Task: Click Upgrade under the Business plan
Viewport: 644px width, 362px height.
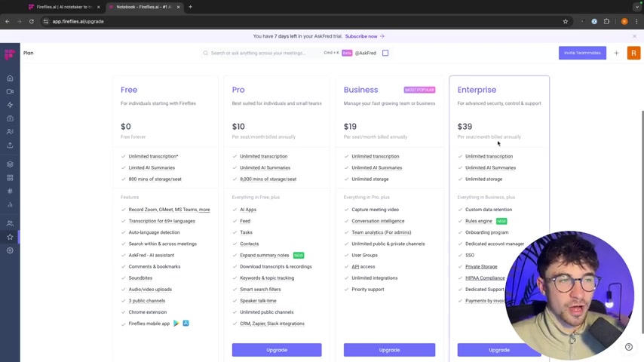Action: tap(389, 350)
